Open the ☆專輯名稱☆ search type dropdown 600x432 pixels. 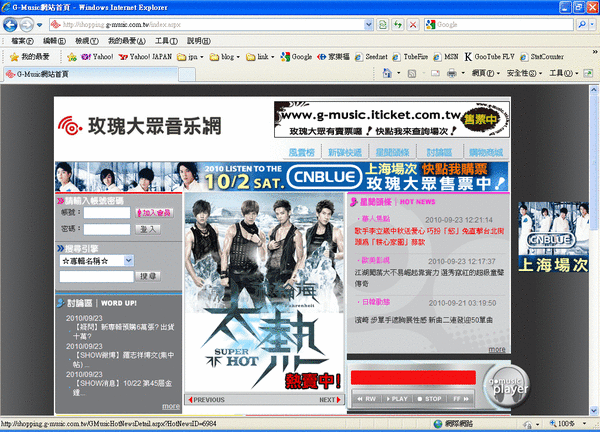tap(96, 261)
